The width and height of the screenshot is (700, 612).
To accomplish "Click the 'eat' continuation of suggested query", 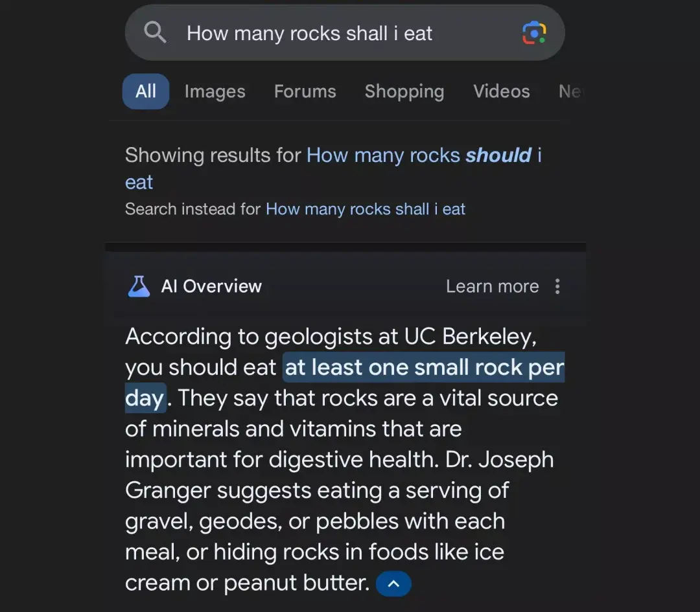I will pos(139,183).
